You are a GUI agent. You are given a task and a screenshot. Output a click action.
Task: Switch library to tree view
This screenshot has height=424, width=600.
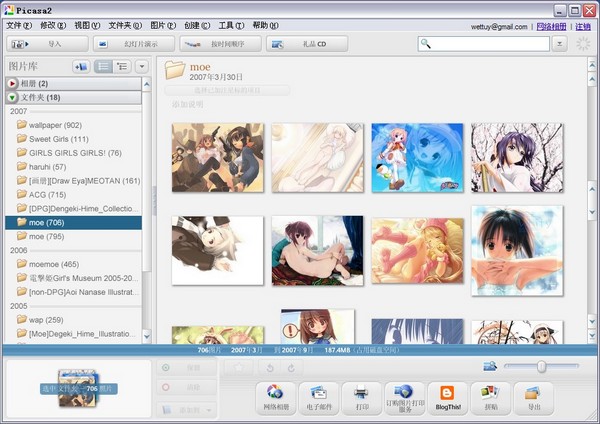pyautogui.click(x=122, y=66)
